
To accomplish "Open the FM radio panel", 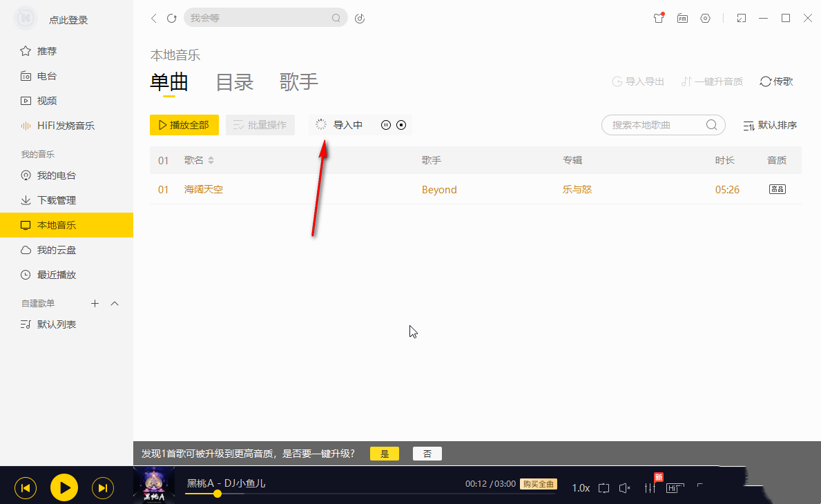I will pos(682,18).
